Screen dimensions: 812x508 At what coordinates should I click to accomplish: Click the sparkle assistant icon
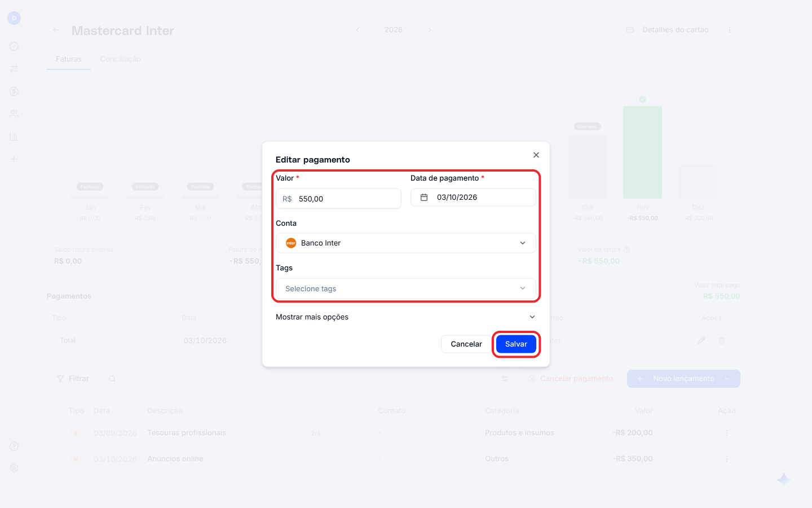click(x=784, y=480)
